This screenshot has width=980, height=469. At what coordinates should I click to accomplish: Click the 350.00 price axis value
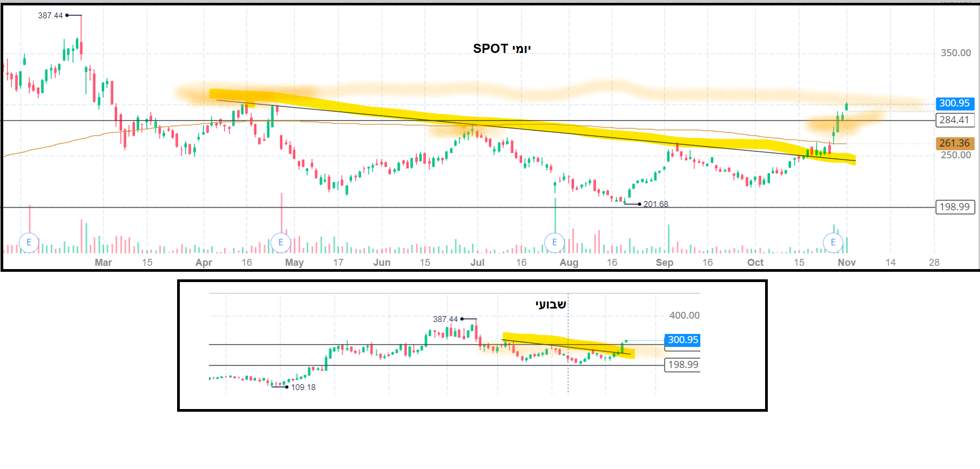(956, 53)
